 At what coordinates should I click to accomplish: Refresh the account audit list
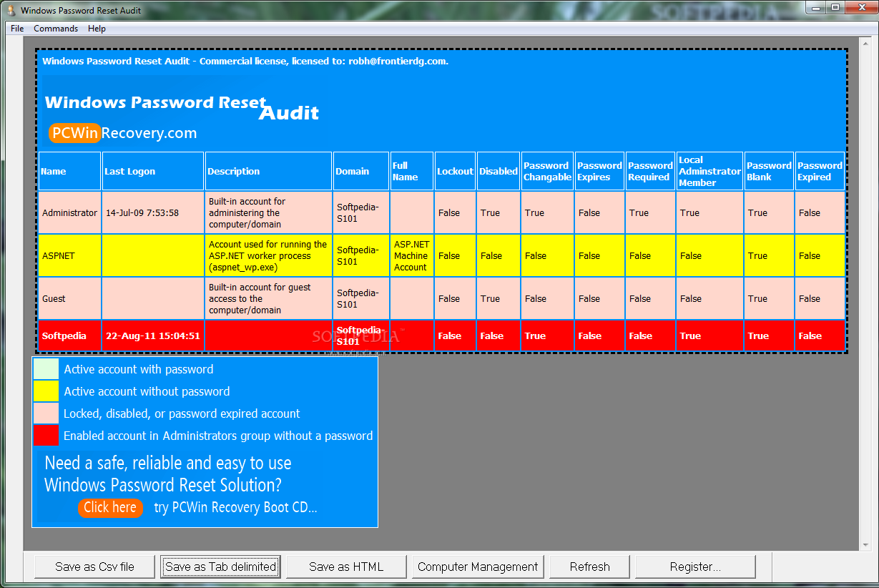[x=590, y=567]
